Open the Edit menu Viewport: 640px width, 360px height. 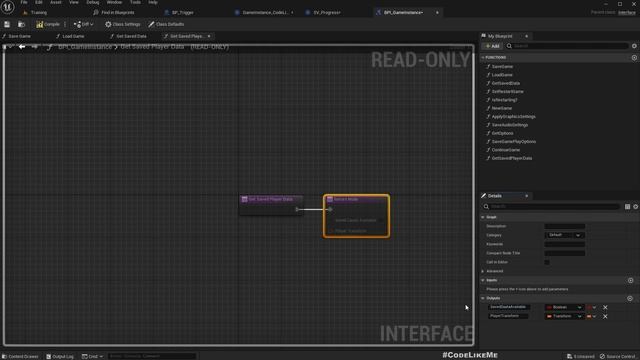coord(39,2)
